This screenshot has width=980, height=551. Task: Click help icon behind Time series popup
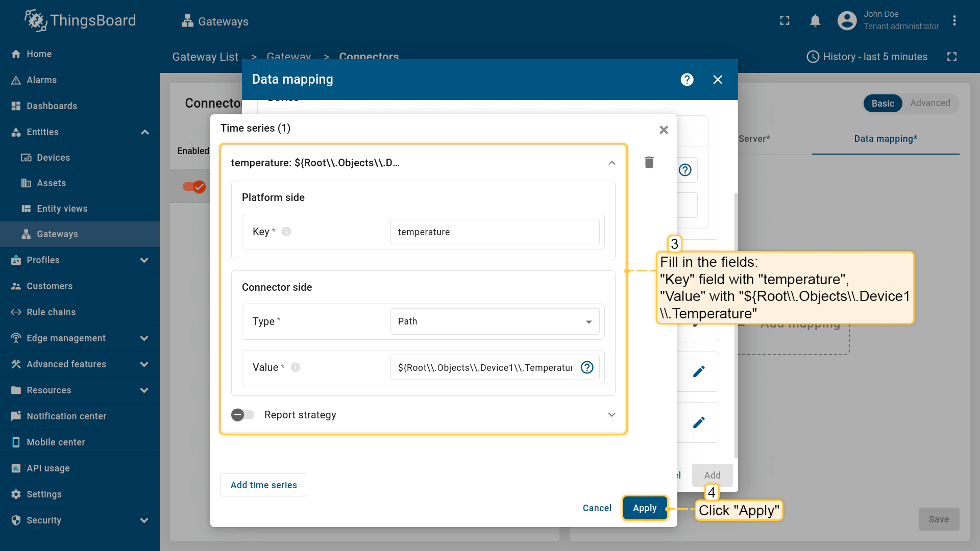(685, 170)
